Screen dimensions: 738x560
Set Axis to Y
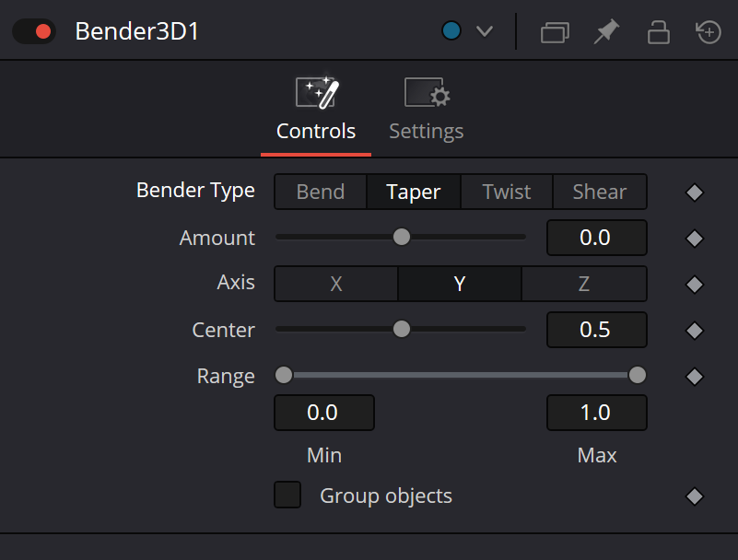click(460, 284)
